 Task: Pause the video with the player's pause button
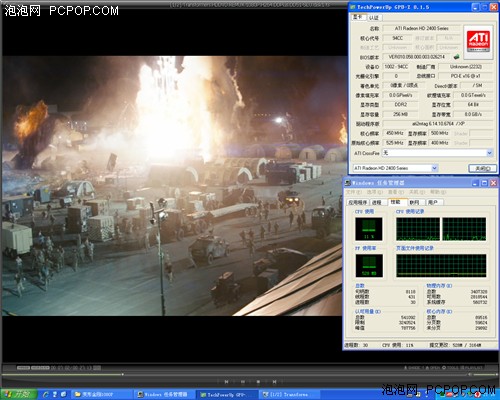point(243,381)
